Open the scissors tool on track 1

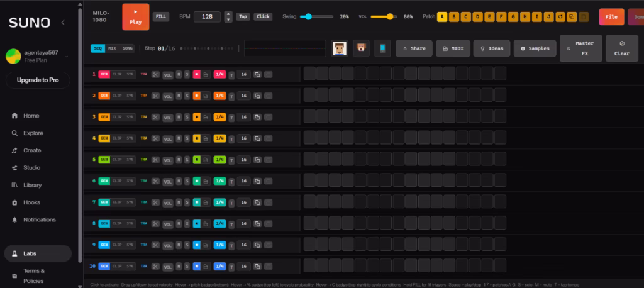(155, 74)
